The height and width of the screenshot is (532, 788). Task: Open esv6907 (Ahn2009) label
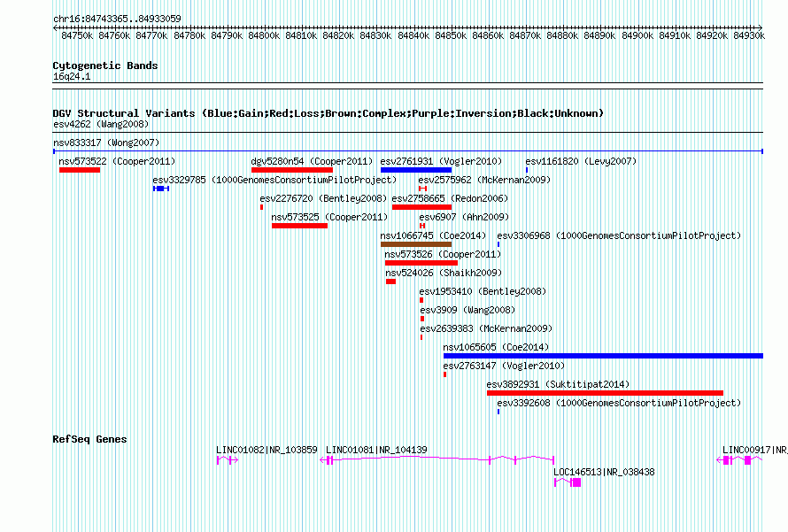(464, 217)
